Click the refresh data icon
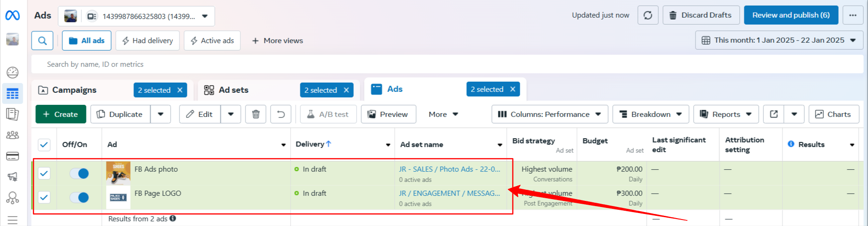Screen dimensions: 868x226 (648, 15)
